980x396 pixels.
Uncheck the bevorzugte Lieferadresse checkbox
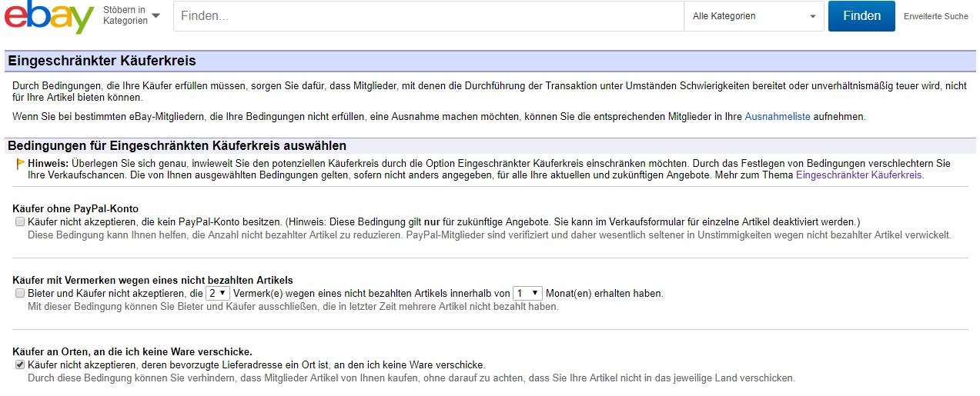19,365
